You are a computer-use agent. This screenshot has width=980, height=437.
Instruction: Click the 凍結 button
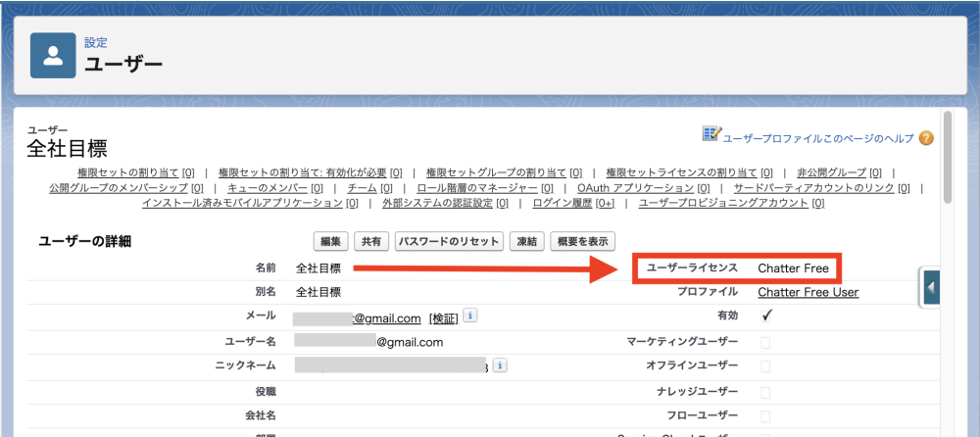[527, 241]
